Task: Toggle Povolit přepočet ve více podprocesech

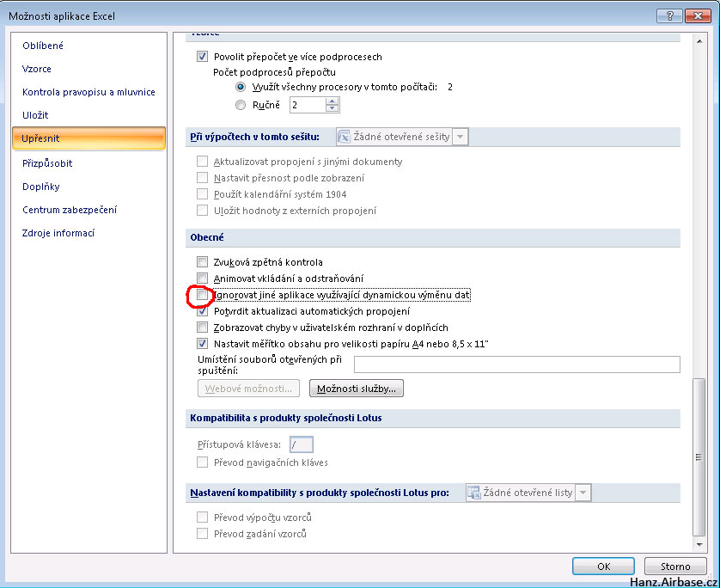Action: (202, 57)
